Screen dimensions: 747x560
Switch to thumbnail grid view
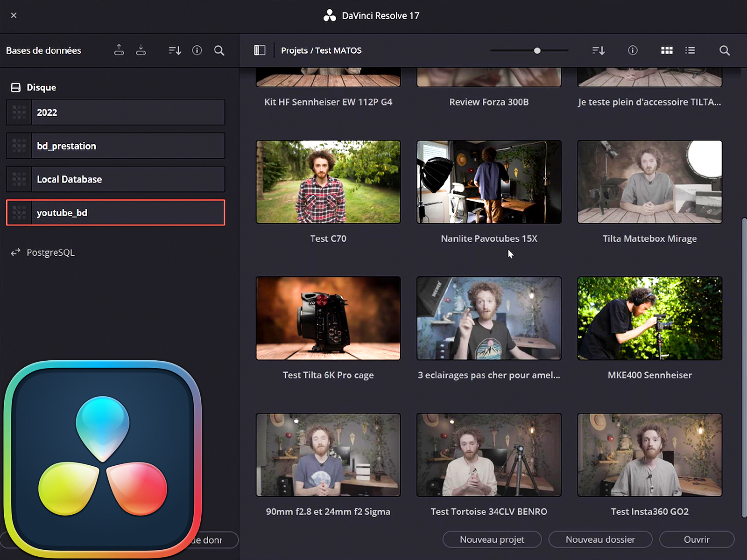pyautogui.click(x=667, y=50)
